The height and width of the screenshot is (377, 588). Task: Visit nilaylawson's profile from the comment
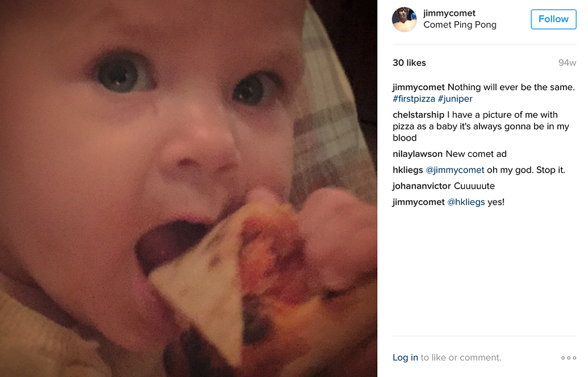click(x=418, y=154)
